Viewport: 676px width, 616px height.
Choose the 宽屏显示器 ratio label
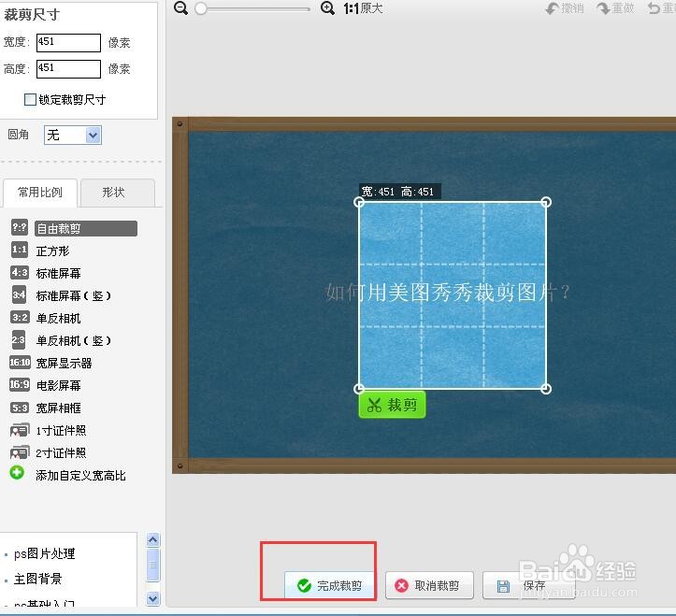[x=64, y=363]
